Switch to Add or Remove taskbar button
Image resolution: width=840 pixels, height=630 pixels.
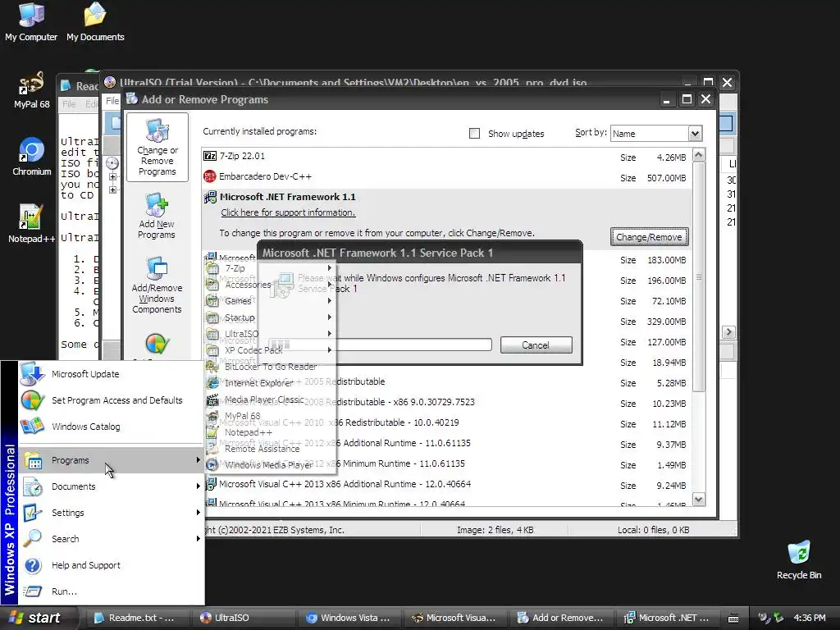(559, 618)
